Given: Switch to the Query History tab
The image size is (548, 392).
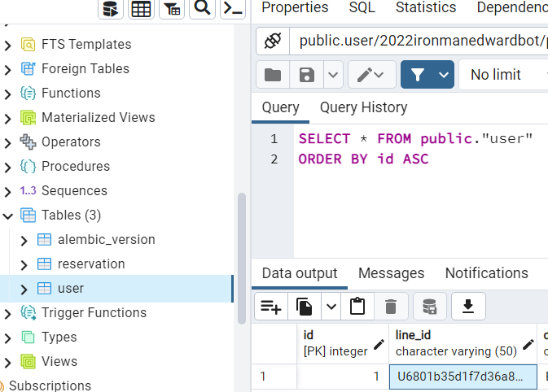Looking at the screenshot, I should click(x=363, y=107).
